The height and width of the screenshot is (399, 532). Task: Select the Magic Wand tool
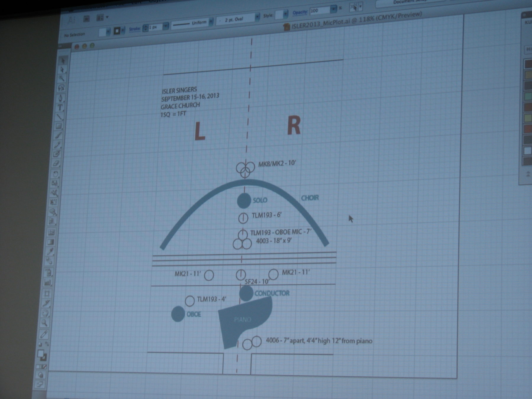click(61, 79)
